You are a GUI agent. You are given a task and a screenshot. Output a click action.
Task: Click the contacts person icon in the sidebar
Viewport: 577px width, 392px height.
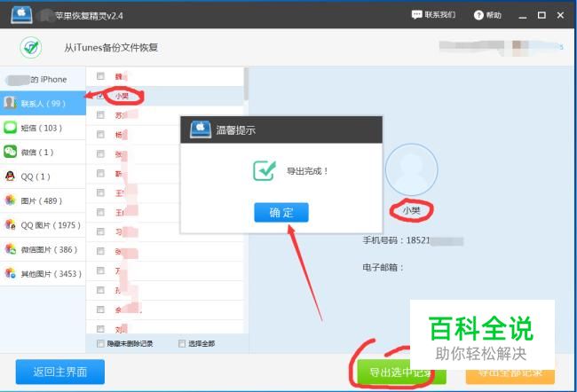[x=10, y=103]
